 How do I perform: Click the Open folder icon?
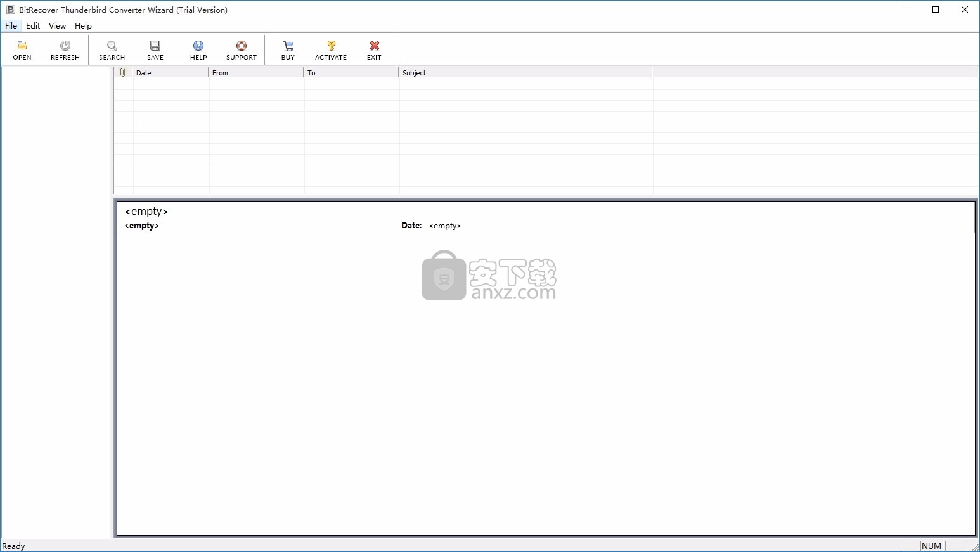[x=22, y=46]
